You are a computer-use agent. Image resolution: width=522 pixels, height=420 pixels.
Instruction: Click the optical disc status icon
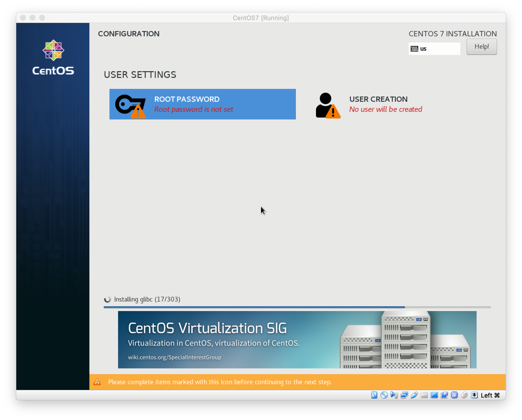pyautogui.click(x=384, y=395)
